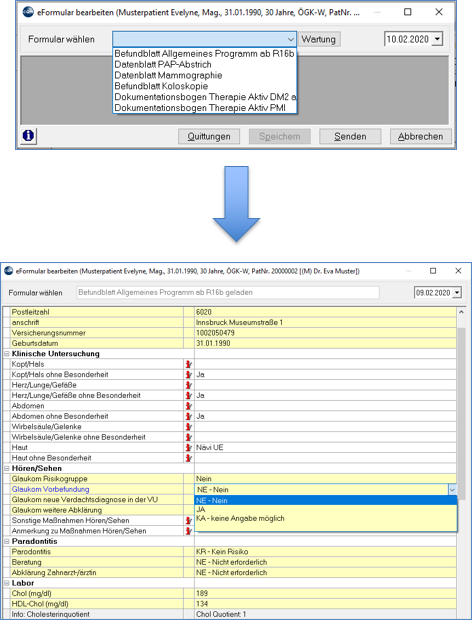Screen dimensions: 473x621
Task: Click the red icon in the Kopf/Hals row
Action: 189,364
